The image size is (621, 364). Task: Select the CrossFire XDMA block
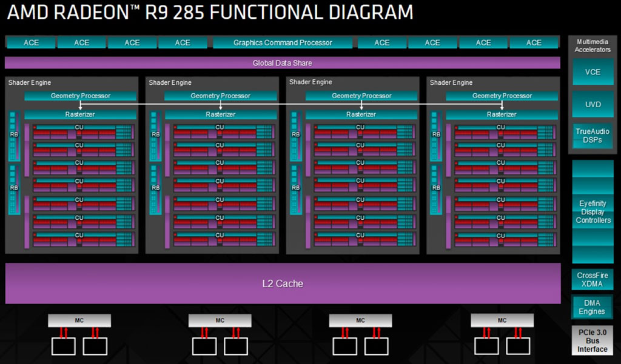click(592, 279)
